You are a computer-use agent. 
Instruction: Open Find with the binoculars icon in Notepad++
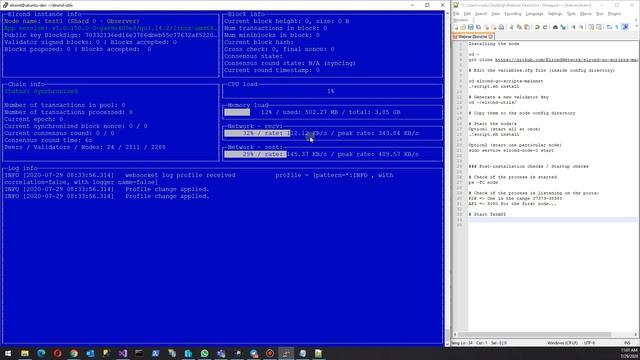coord(555,27)
